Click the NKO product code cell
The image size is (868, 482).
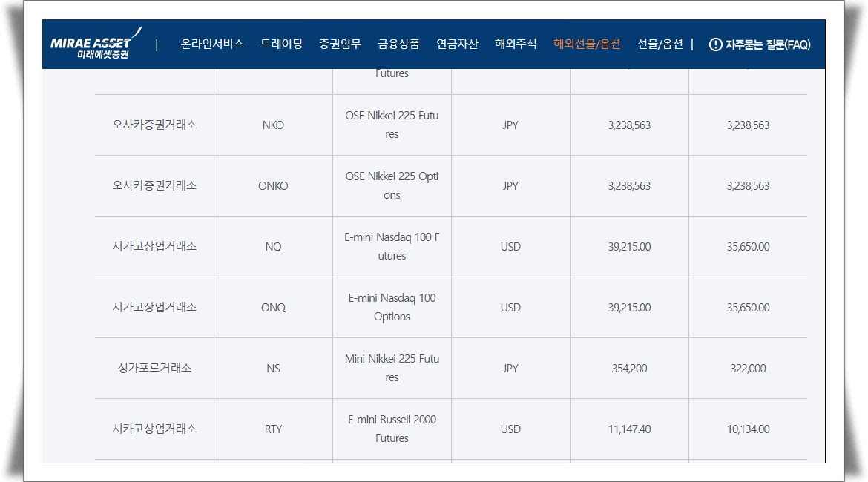273,125
